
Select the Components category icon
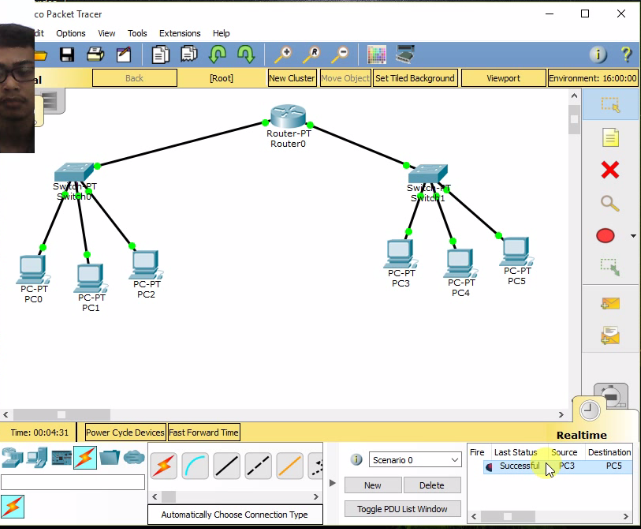[61, 458]
